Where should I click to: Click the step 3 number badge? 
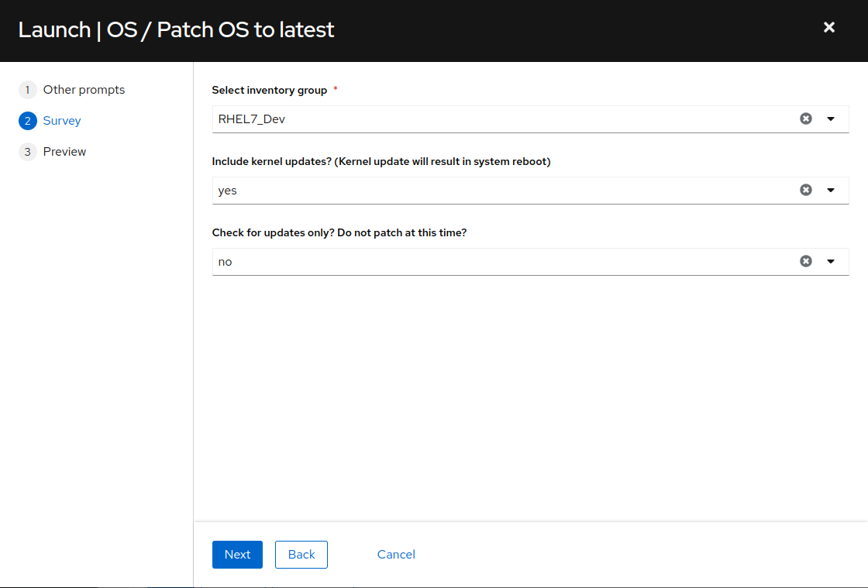[x=28, y=152]
